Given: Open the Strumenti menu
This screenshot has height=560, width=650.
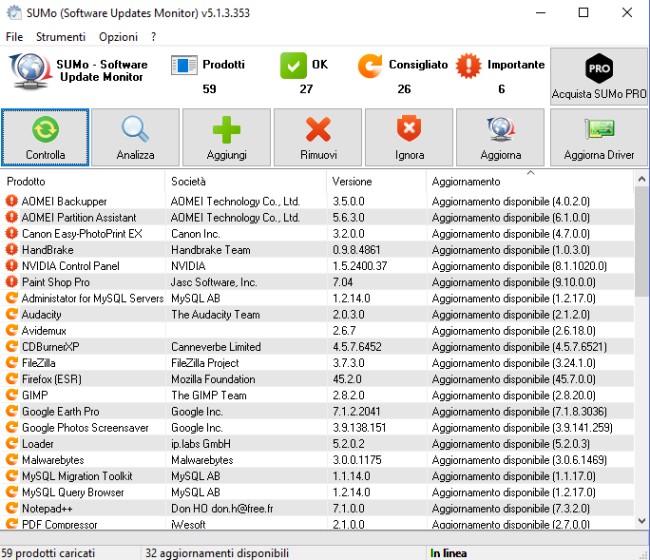Looking at the screenshot, I should pyautogui.click(x=61, y=37).
